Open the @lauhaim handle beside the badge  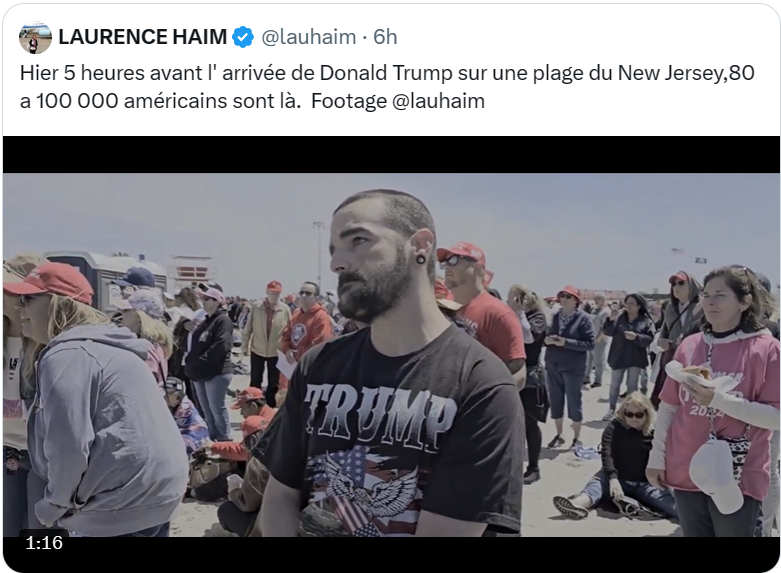(309, 37)
